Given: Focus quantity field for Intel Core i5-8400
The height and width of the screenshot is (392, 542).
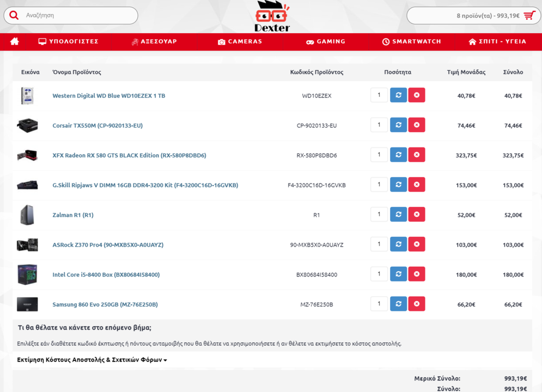Looking at the screenshot, I should tap(379, 274).
